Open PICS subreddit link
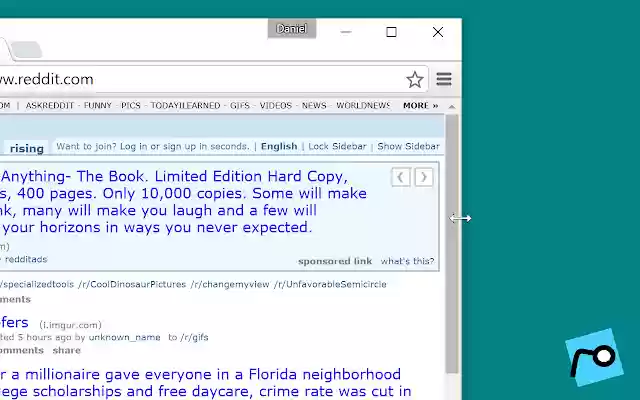This screenshot has height=400, width=640. (x=131, y=106)
